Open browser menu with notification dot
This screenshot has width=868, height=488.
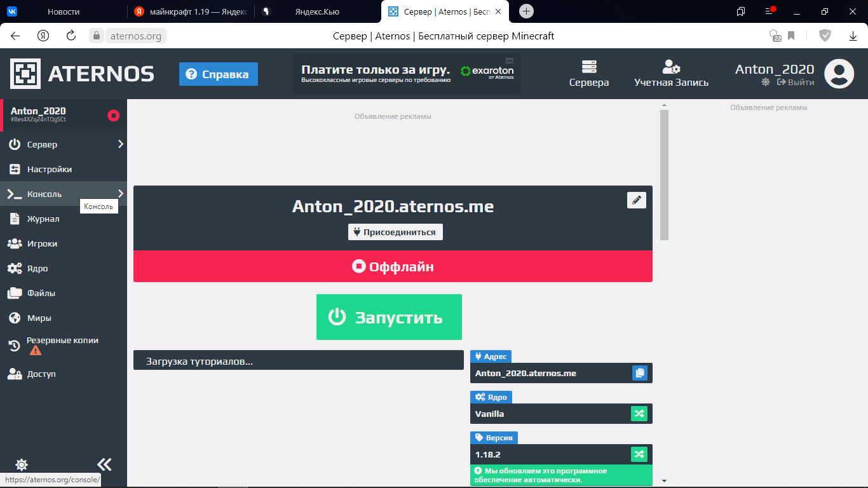pos(770,11)
